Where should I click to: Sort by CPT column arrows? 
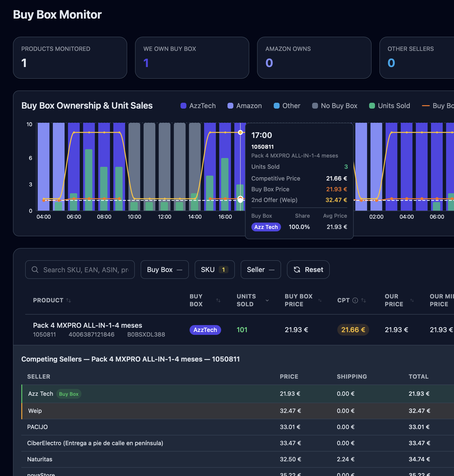[x=364, y=300]
